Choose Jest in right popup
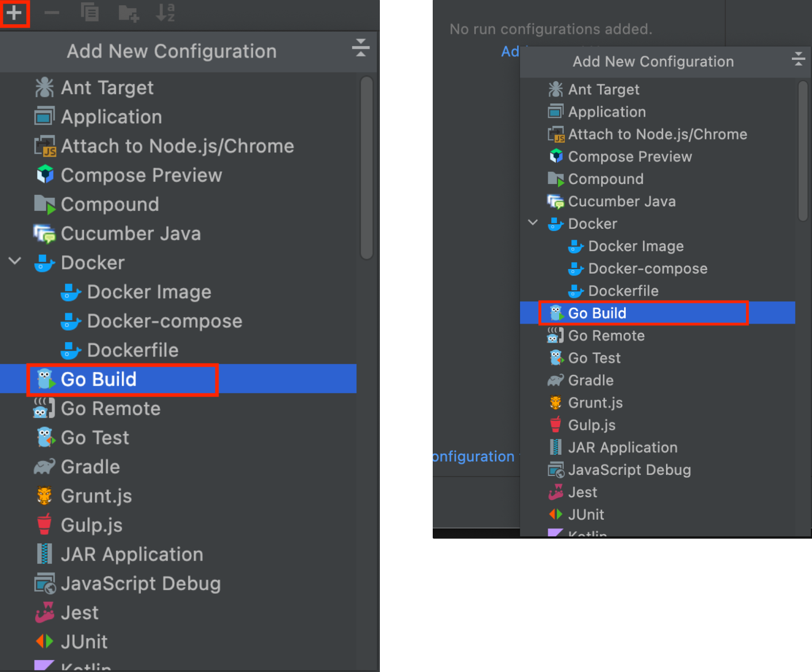The width and height of the screenshot is (812, 672). (x=657, y=493)
